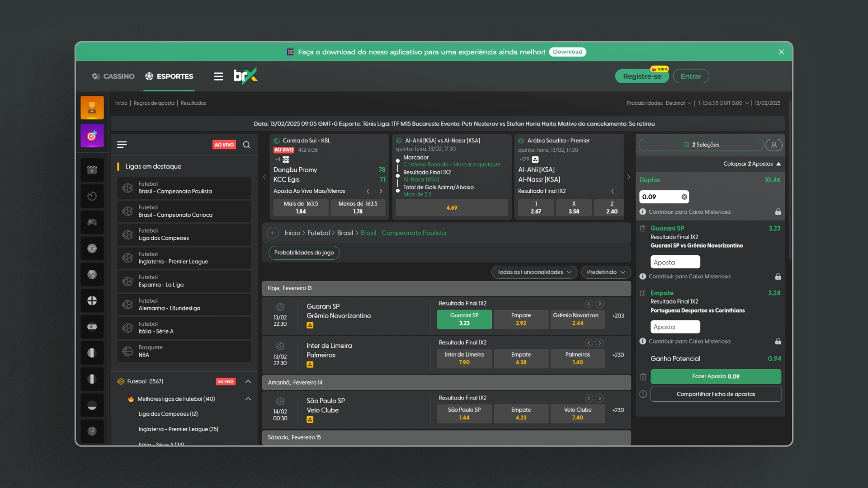Select the Palmeiras 1.40 odds
This screenshot has width=868, height=488.
(577, 358)
